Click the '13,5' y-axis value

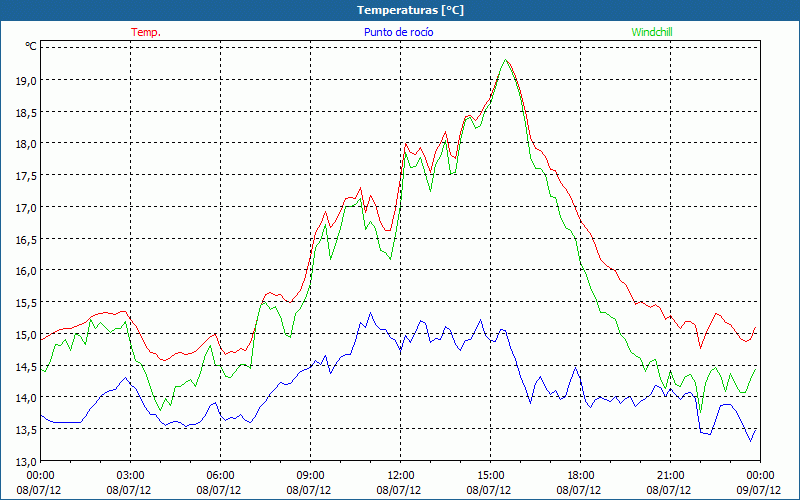point(26,430)
